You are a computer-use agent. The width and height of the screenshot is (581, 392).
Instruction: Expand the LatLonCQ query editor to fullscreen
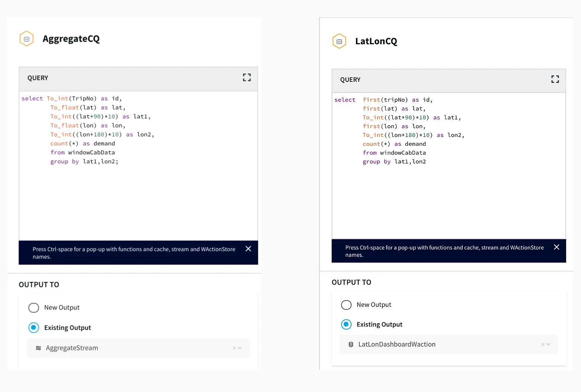pyautogui.click(x=555, y=79)
